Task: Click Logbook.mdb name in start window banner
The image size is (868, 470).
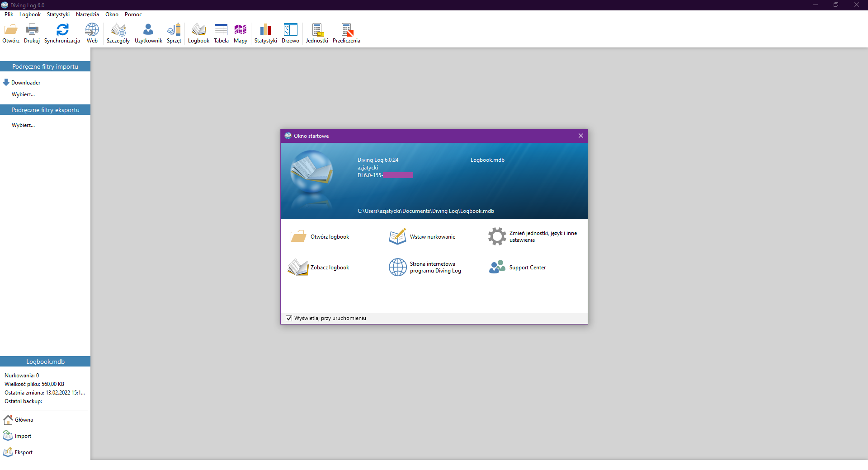Action: pos(487,160)
